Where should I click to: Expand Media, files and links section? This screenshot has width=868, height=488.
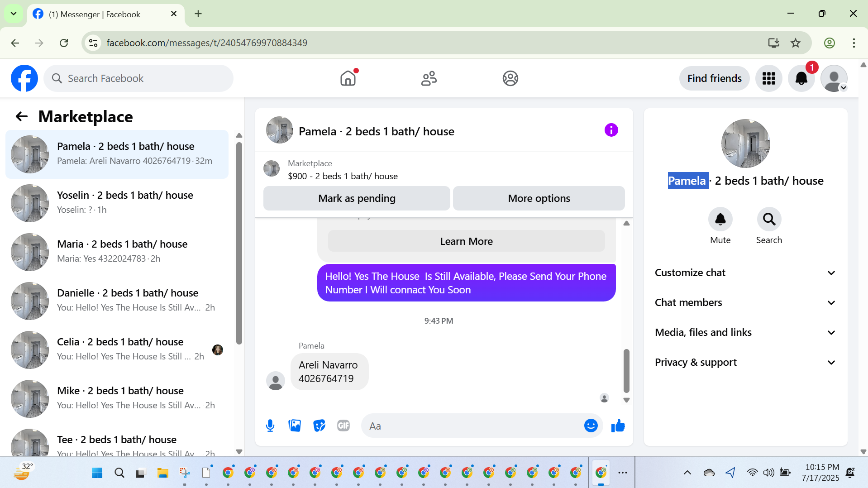click(x=745, y=332)
